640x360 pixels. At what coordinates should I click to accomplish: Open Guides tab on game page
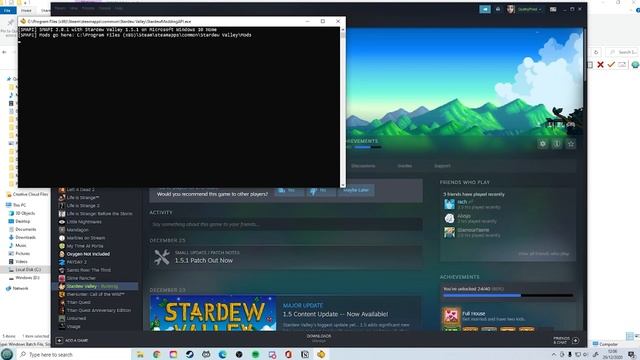pyautogui.click(x=404, y=166)
